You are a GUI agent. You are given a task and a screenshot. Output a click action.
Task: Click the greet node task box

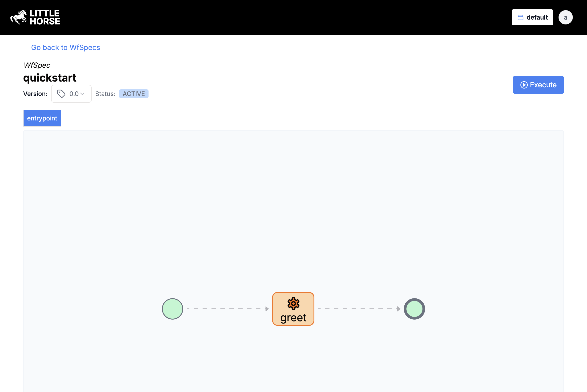[x=293, y=308]
